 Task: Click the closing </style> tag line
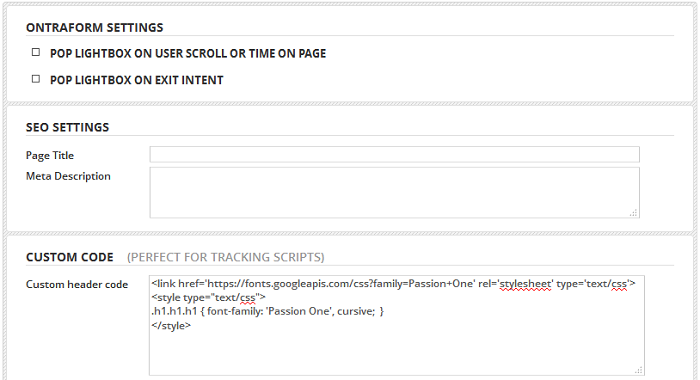pyautogui.click(x=171, y=326)
